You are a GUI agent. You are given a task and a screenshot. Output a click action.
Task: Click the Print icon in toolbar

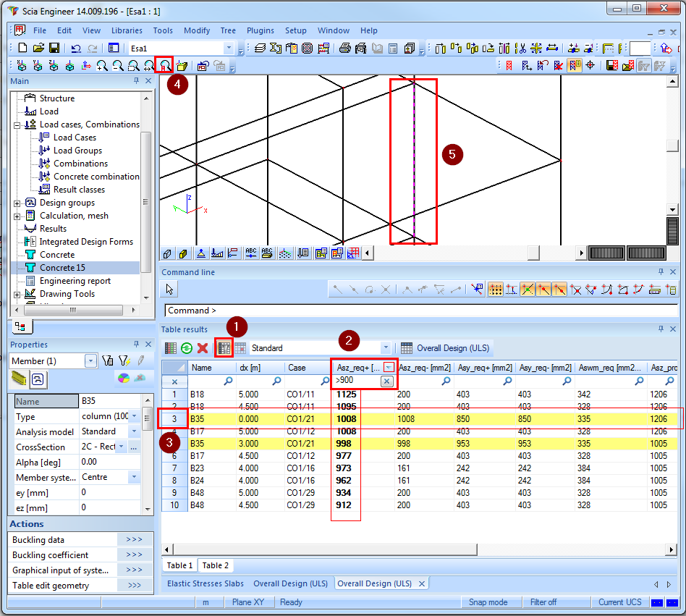pos(345,48)
